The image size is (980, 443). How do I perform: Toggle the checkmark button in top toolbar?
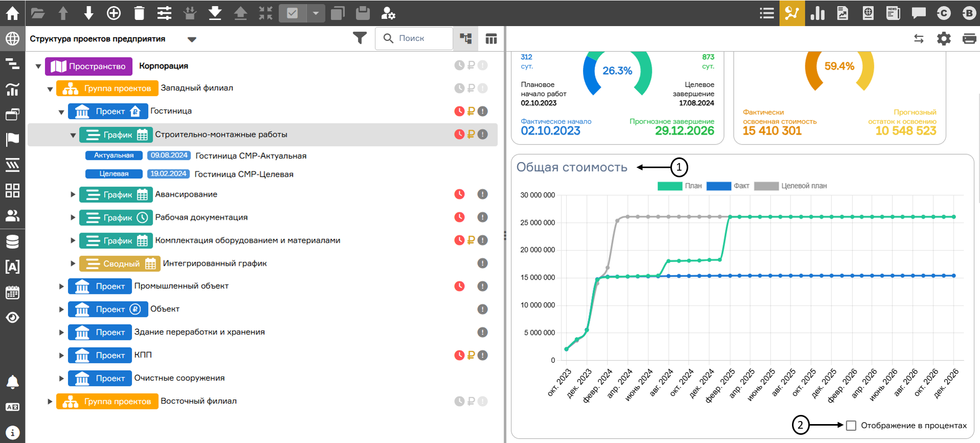pyautogui.click(x=292, y=13)
